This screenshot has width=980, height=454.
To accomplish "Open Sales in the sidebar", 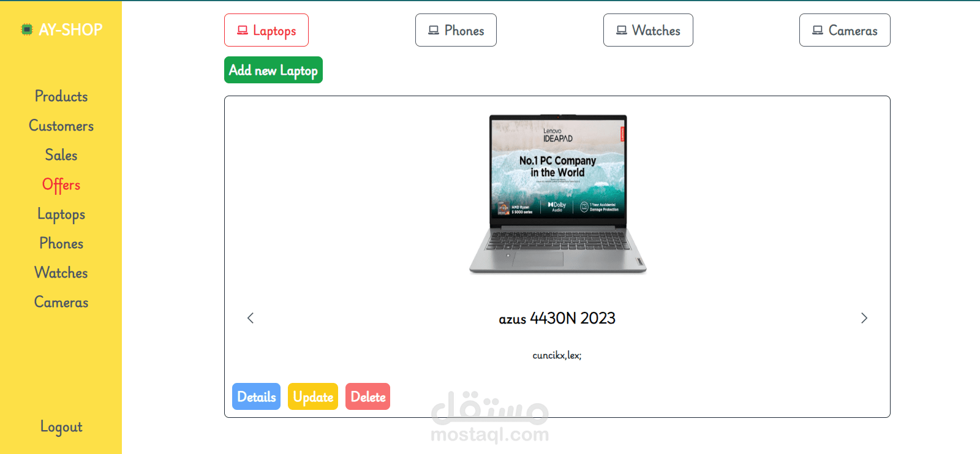I will tap(61, 155).
